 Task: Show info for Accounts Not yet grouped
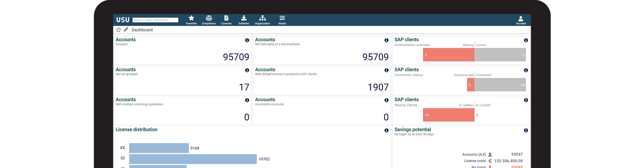247,70
